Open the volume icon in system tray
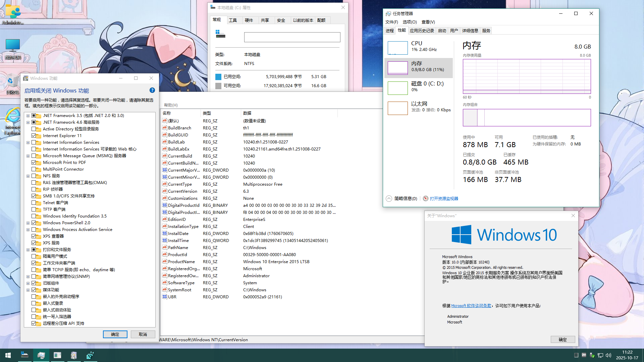Viewport: 644px width, 362px height. [608, 355]
